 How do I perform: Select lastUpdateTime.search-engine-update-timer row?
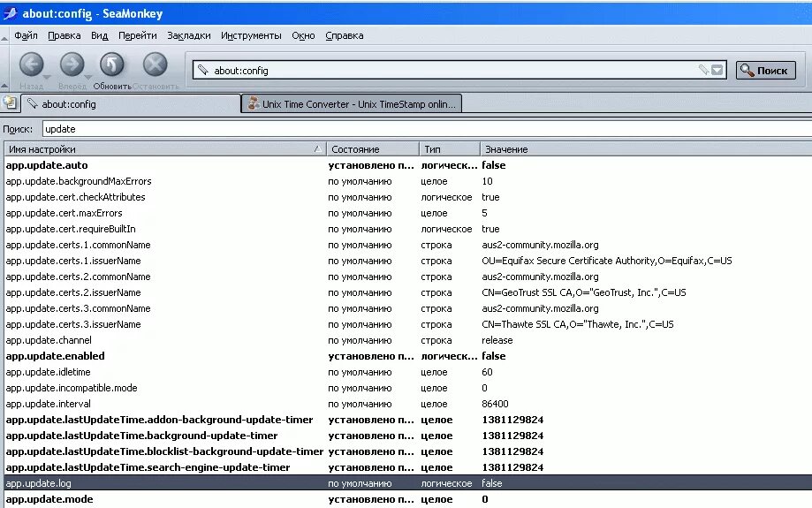coord(408,467)
